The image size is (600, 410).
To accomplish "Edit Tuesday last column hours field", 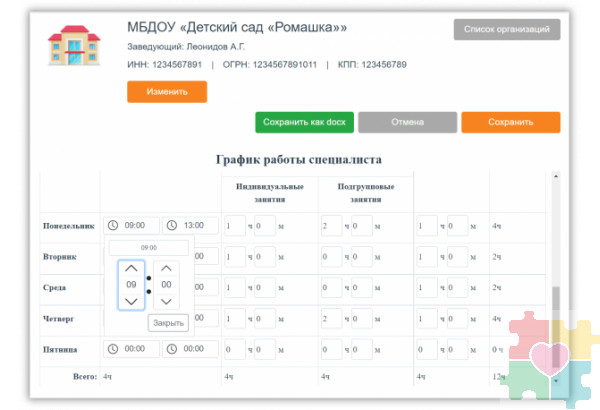I will [x=427, y=256].
